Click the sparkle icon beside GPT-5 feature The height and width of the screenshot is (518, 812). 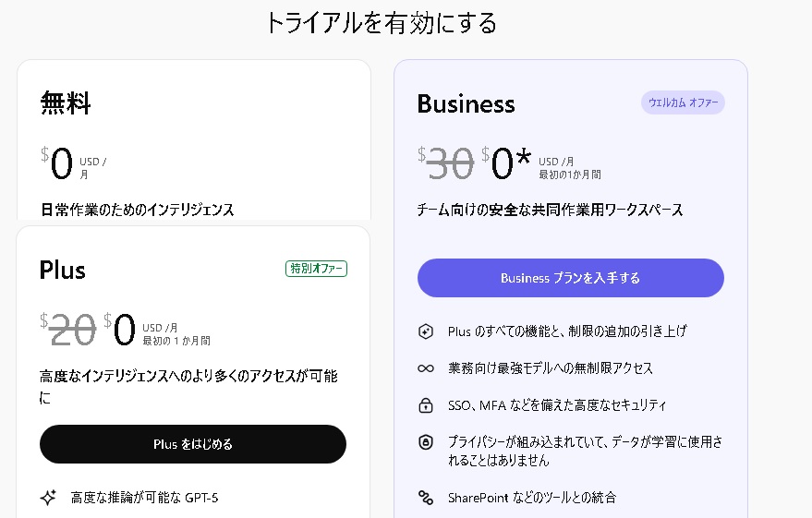49,498
